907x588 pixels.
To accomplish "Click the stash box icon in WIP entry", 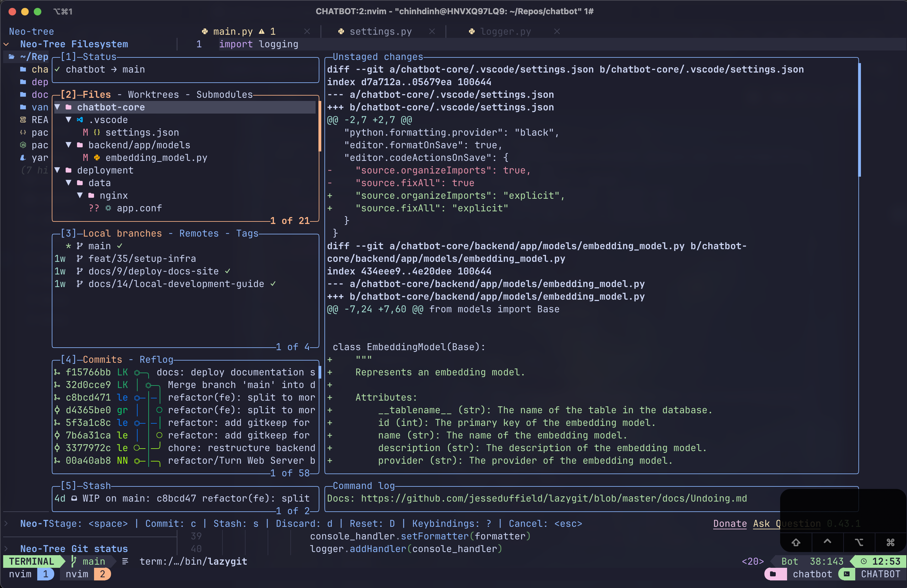I will (74, 498).
